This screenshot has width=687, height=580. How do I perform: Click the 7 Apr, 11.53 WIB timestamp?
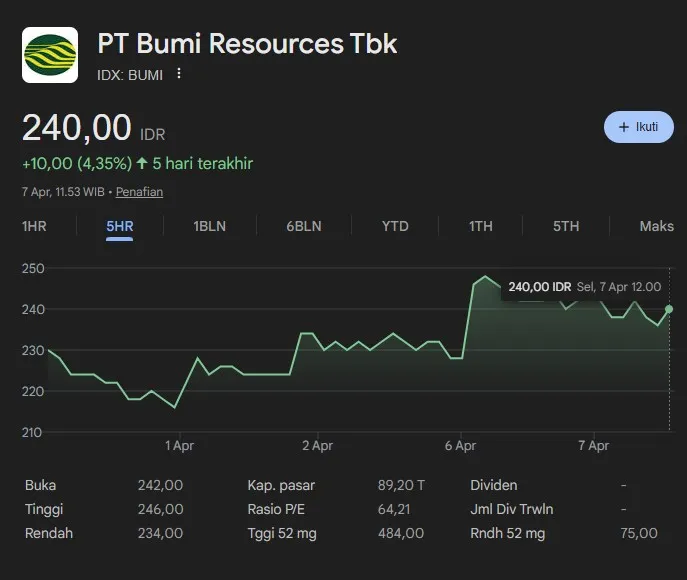coord(63,192)
